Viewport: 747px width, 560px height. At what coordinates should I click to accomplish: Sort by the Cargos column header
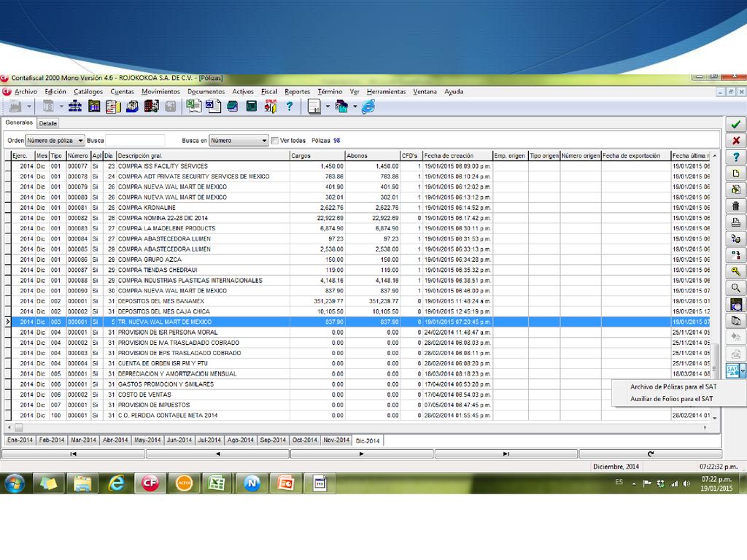click(317, 156)
